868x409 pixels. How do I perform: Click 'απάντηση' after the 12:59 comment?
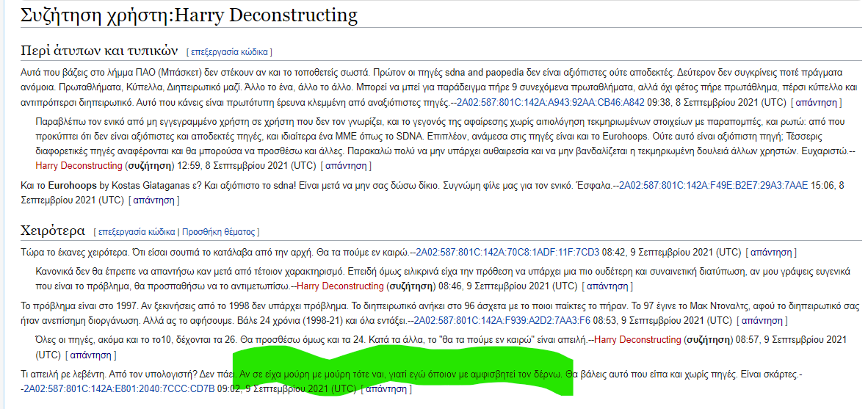(346, 165)
